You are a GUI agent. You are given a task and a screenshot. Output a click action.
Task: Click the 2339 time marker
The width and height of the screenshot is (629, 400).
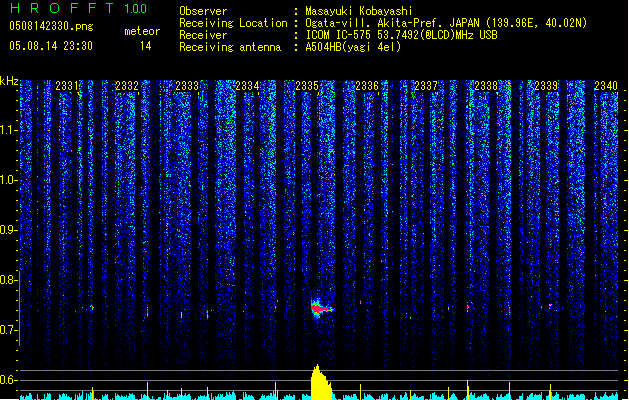546,86
